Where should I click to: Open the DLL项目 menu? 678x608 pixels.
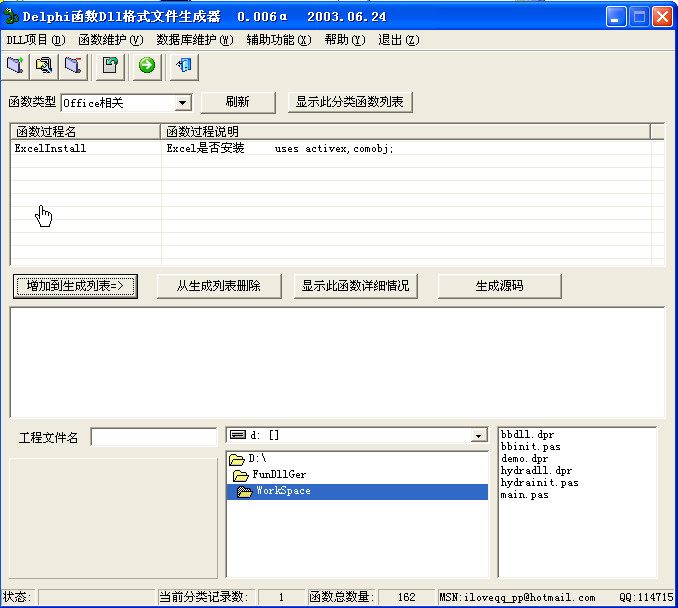click(x=36, y=40)
